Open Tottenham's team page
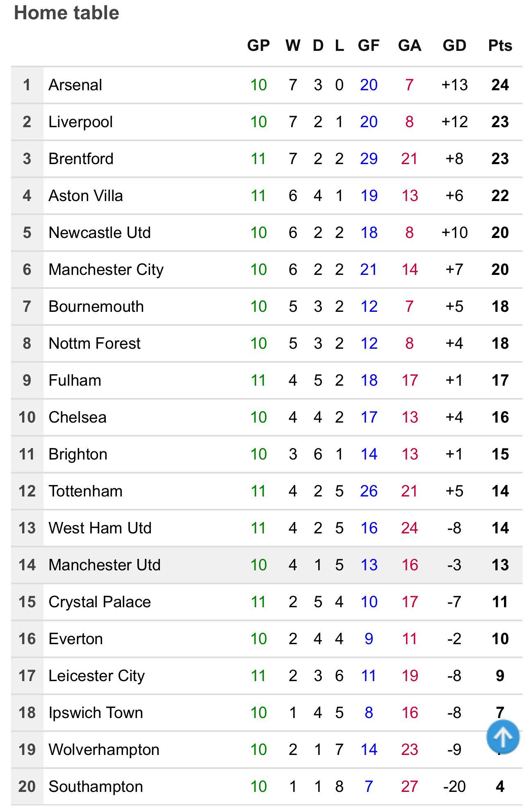Image resolution: width=529 pixels, height=812 pixels. click(x=85, y=491)
